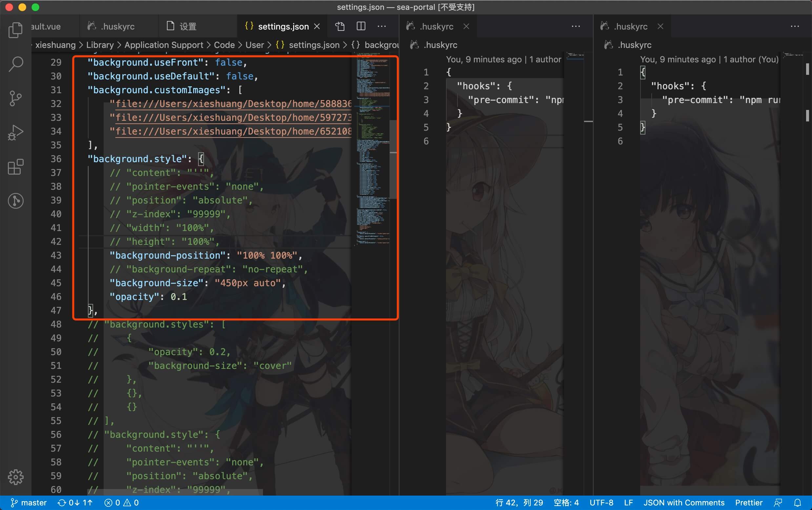Screen dimensions: 812x510
Task: Open breadcrumb item Application Support
Action: click(x=164, y=45)
